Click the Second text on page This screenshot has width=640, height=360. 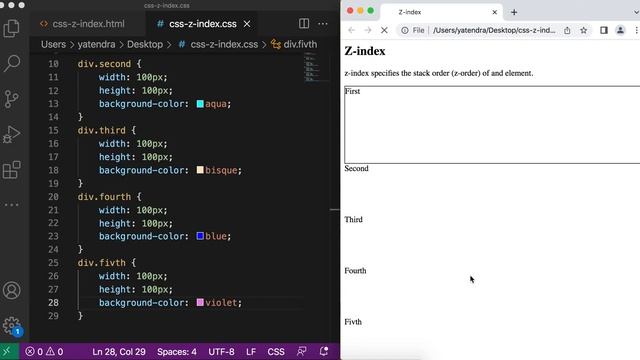click(x=356, y=168)
